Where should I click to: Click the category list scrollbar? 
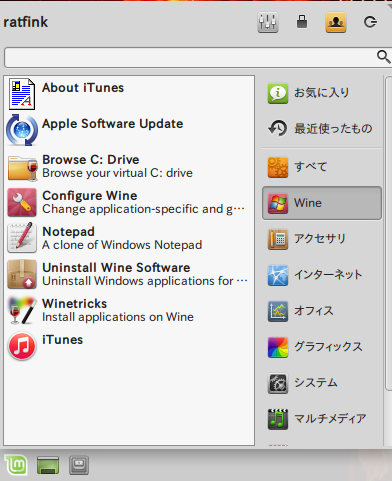tap(389, 233)
